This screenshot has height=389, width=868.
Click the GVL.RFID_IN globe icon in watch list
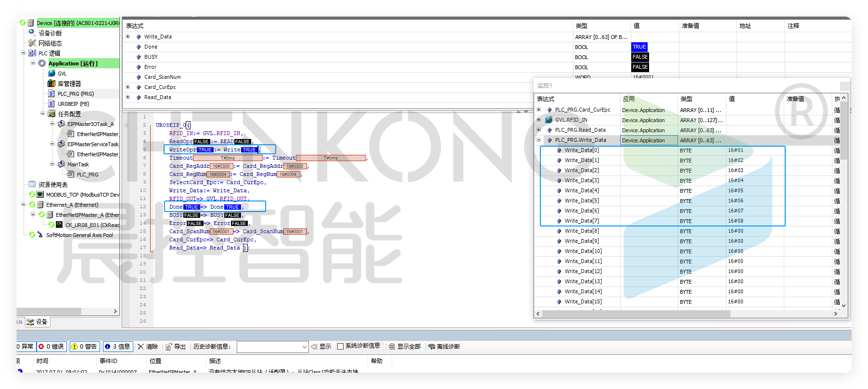549,120
